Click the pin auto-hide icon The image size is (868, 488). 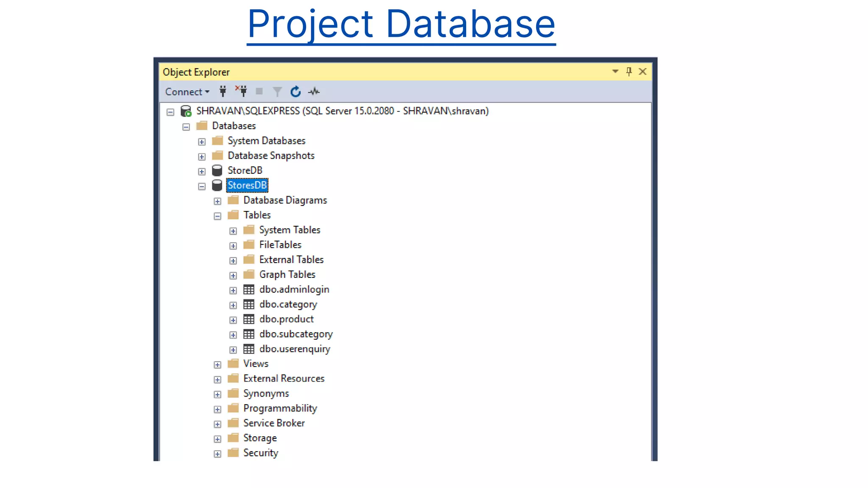click(629, 72)
